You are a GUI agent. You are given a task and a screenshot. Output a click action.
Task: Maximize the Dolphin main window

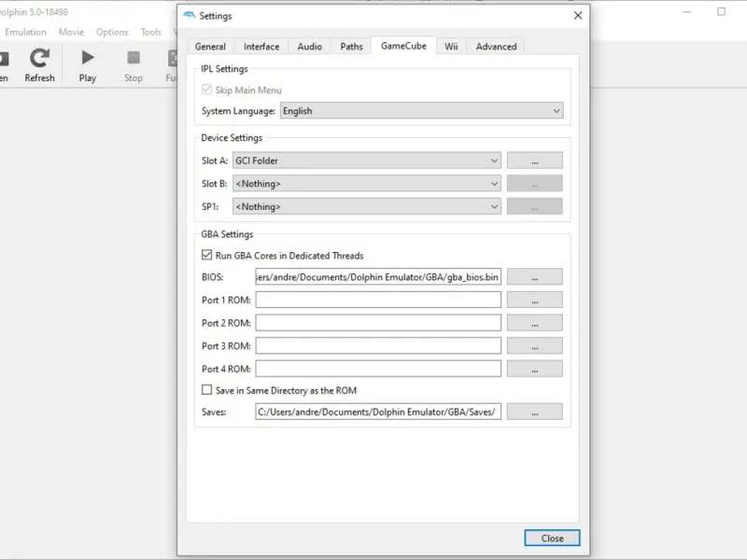(721, 11)
